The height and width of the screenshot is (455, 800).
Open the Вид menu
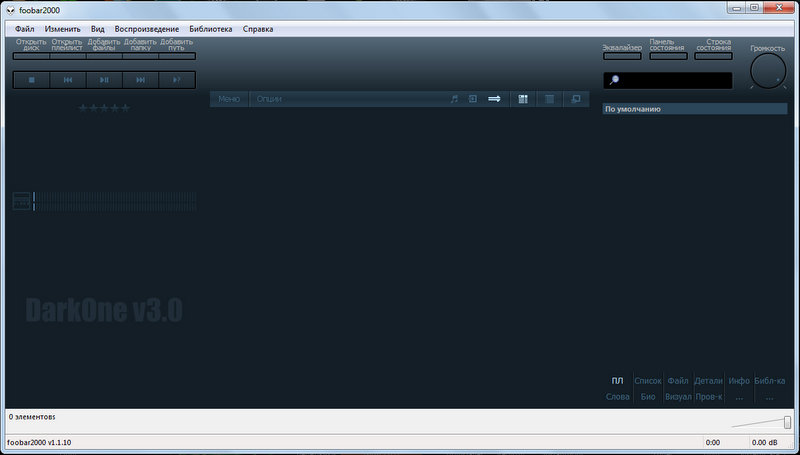tap(97, 29)
